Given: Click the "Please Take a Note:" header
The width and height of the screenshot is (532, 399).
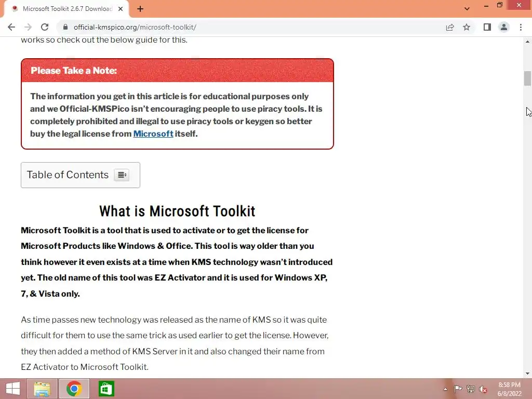Looking at the screenshot, I should point(74,71).
